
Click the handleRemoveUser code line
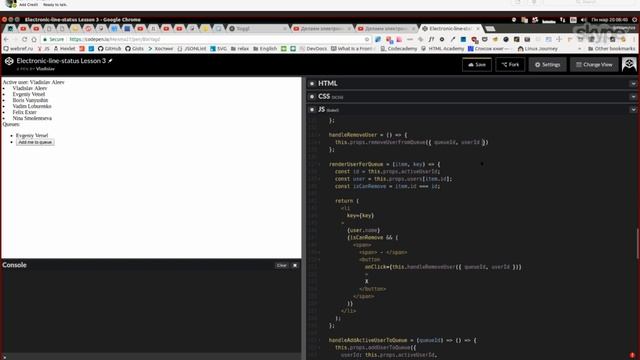pyautogui.click(x=368, y=135)
